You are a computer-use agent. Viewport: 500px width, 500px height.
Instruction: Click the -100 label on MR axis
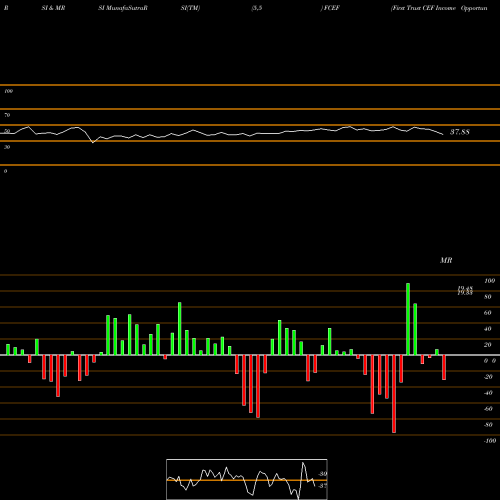(490, 441)
